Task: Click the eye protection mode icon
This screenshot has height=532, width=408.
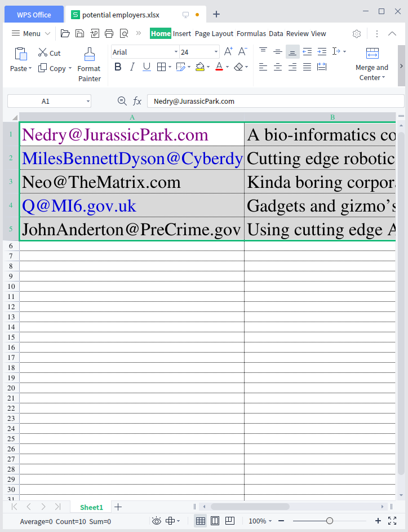Action: 157,521
